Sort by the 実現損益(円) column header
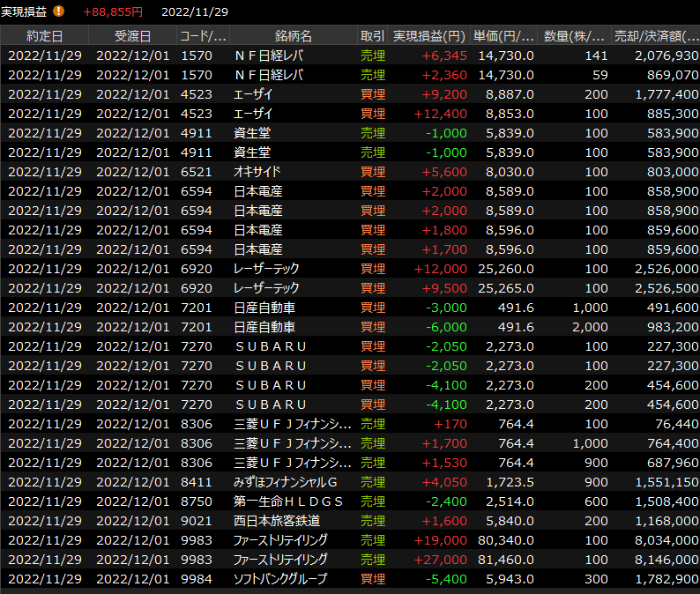Image resolution: width=700 pixels, height=594 pixels. point(428,36)
